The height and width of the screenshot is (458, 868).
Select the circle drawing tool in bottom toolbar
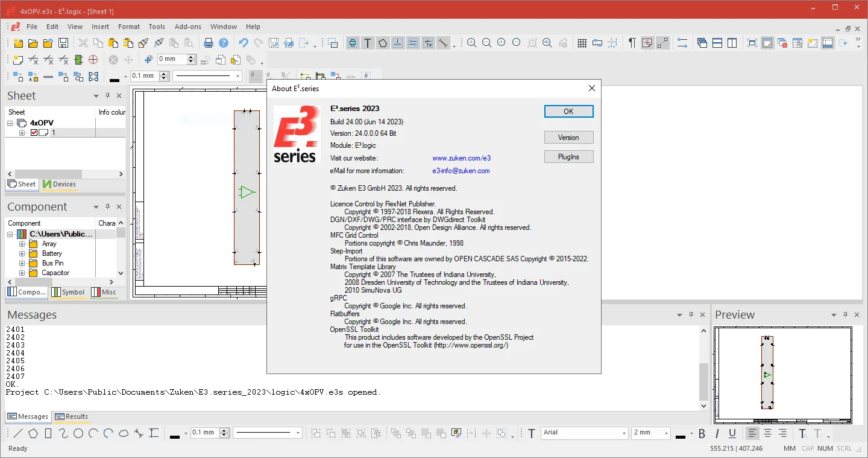point(78,433)
